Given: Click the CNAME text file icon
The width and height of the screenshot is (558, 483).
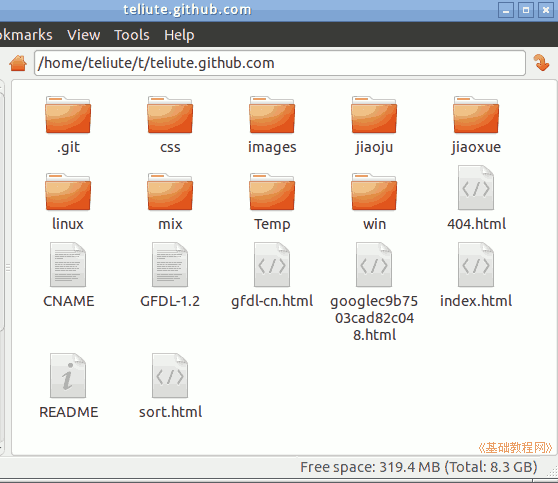Looking at the screenshot, I should point(68,264).
